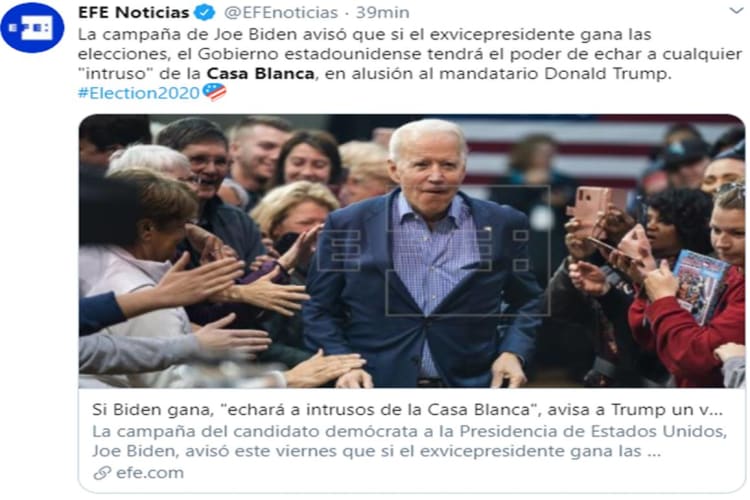Click the article summary description text
Viewport: 750px width, 500px height.
point(409,441)
